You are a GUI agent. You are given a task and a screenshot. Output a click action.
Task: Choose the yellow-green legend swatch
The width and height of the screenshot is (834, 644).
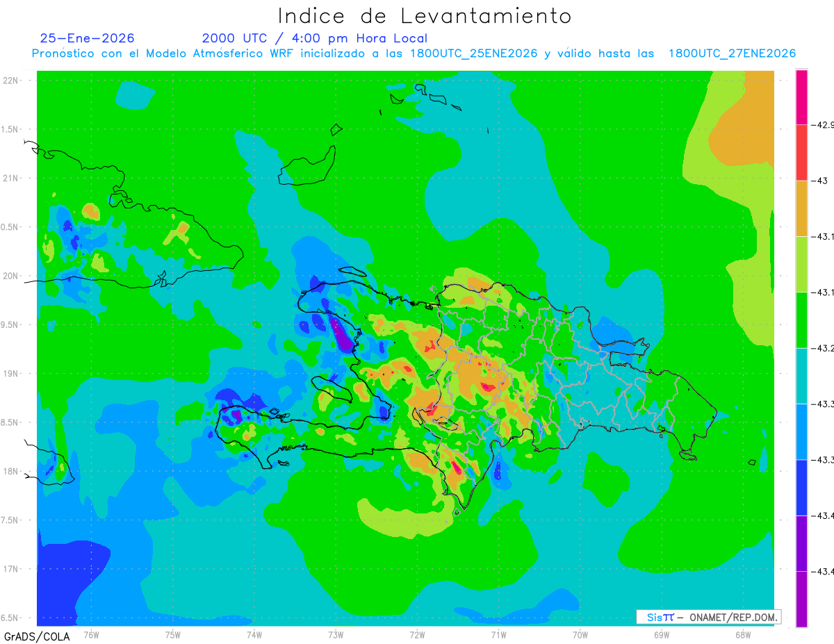(801, 264)
